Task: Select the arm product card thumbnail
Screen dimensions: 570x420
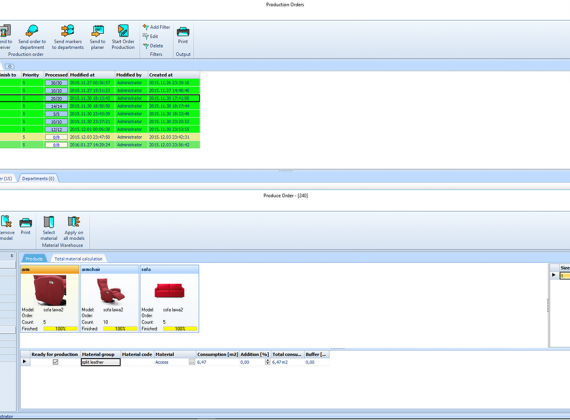Action: [50, 290]
